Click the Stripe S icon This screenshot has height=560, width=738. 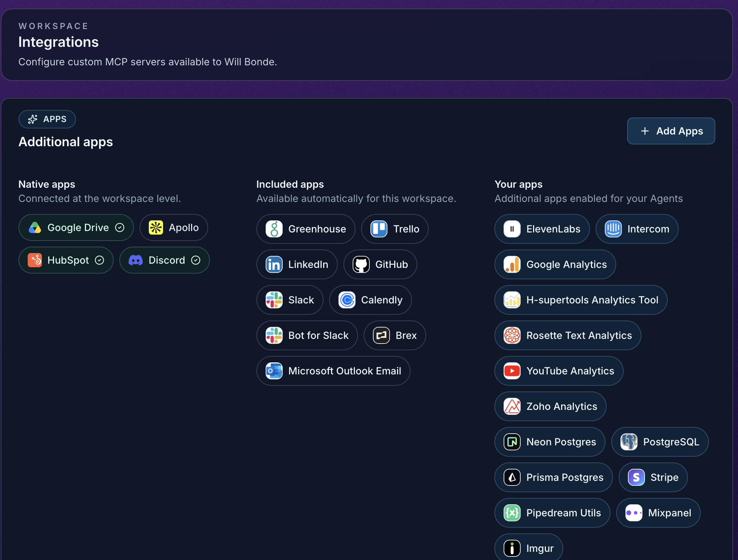[636, 477]
